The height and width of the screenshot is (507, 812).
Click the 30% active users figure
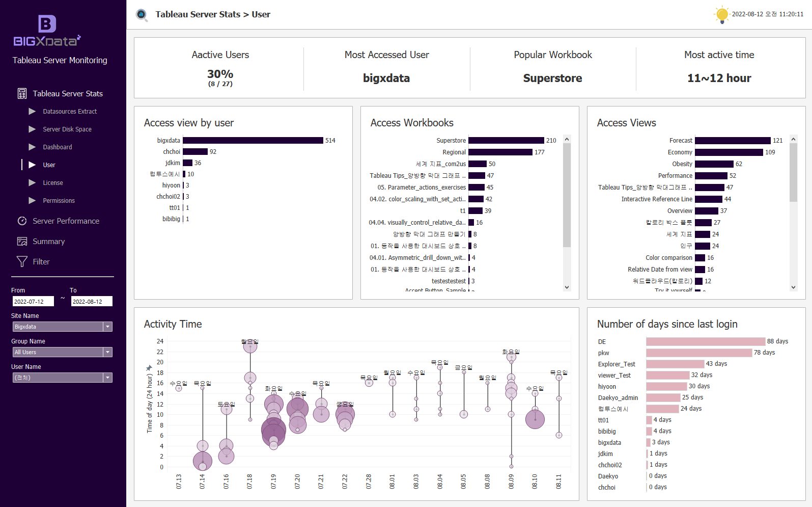pos(220,74)
